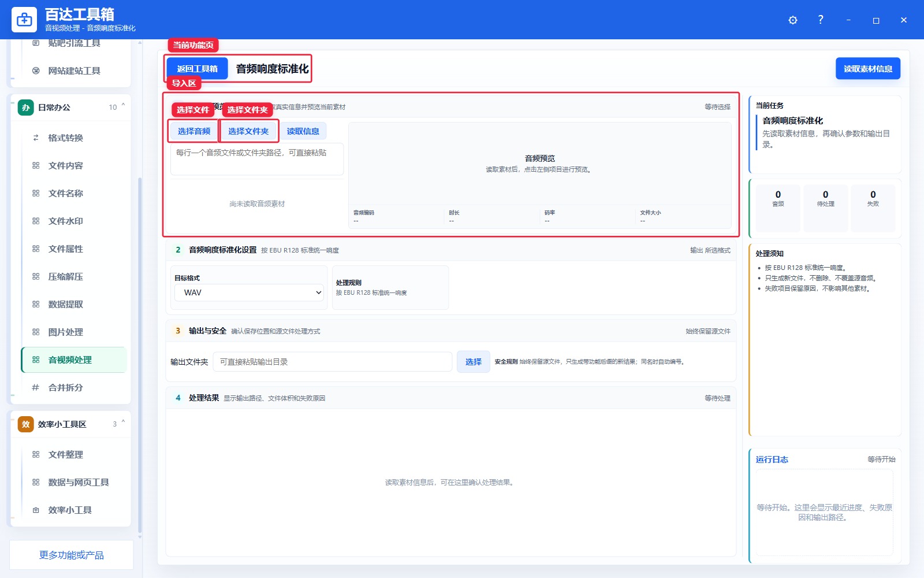Screen dimensions: 924x578
Task: Click the orange 效 category icon
Action: pos(26,424)
